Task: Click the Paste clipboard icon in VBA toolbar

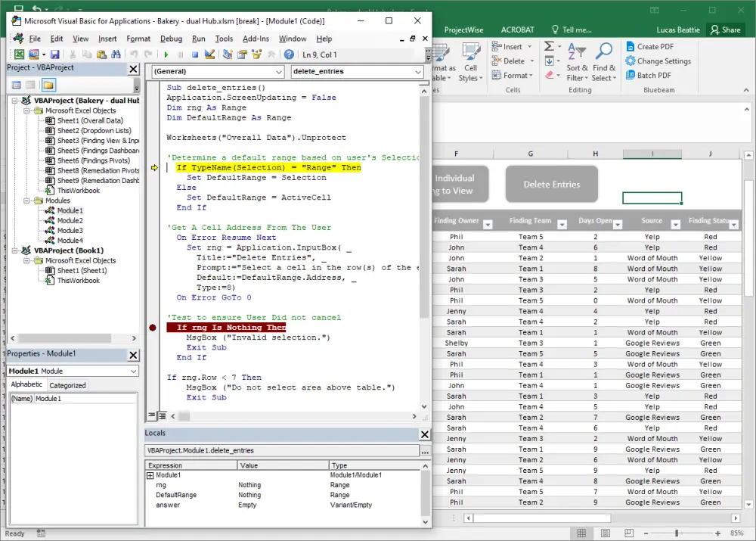Action: [x=101, y=54]
